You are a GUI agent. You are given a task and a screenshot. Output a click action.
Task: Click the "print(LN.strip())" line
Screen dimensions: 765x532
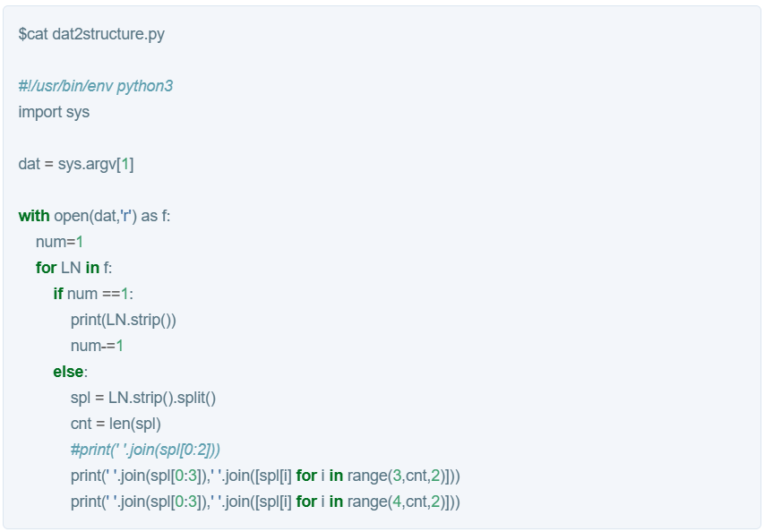click(124, 320)
